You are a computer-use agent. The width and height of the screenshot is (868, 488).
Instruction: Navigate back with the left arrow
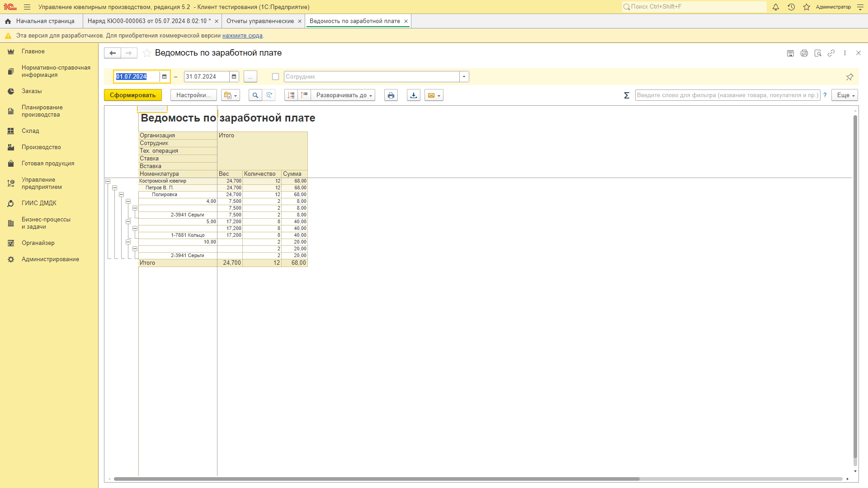(113, 53)
